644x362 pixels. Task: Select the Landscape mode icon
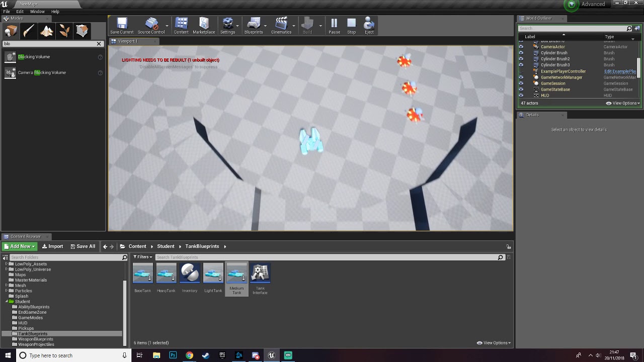tap(47, 31)
